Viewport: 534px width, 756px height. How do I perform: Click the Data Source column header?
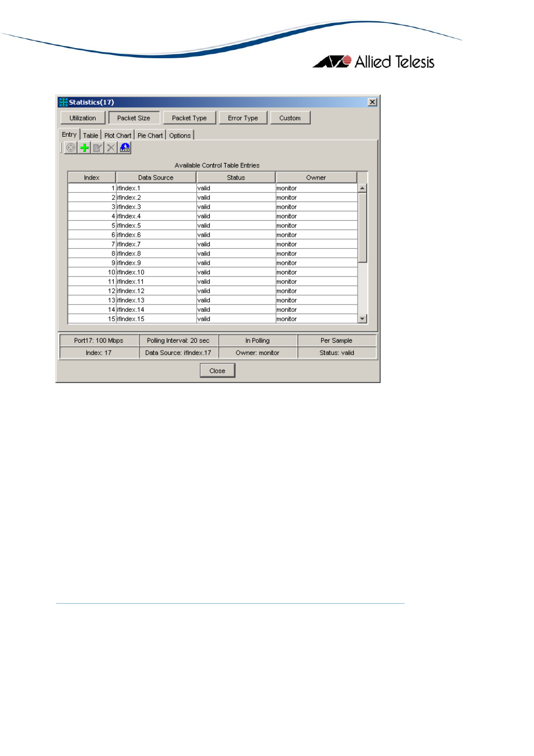coord(156,178)
